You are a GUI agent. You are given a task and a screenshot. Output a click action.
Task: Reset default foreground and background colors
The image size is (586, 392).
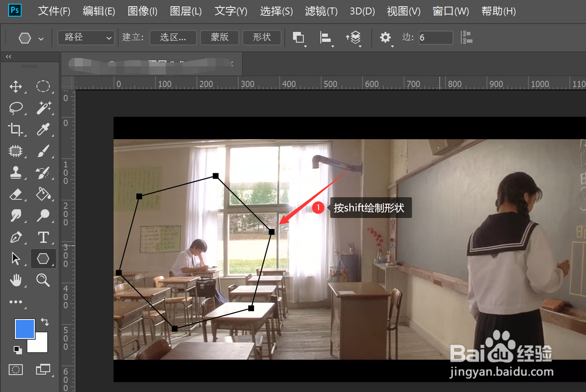coord(17,350)
